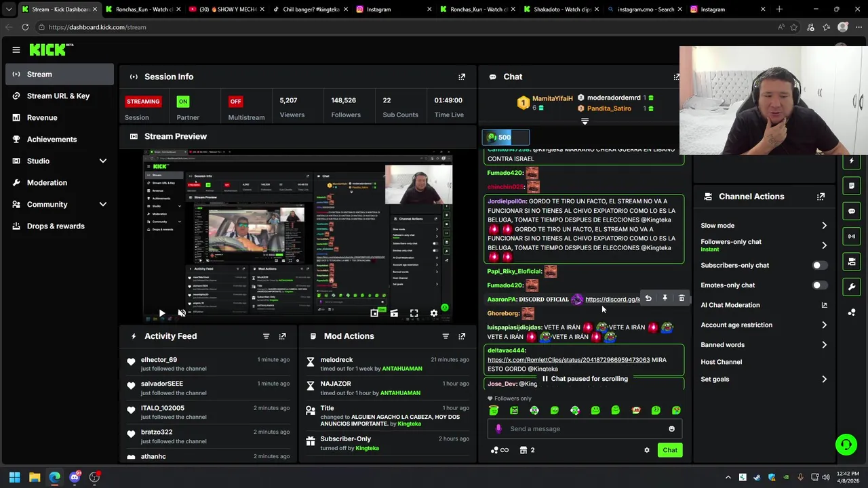Open a new browser tab
The height and width of the screenshot is (488, 868).
[779, 9]
